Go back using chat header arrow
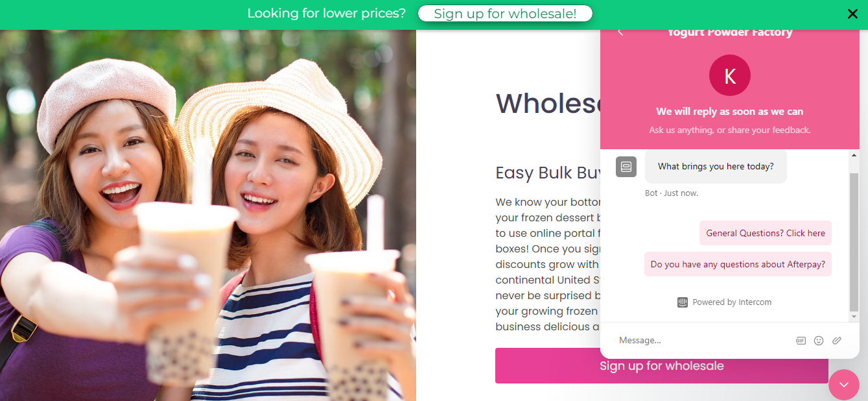Viewport: 868px width, 401px height. [620, 32]
